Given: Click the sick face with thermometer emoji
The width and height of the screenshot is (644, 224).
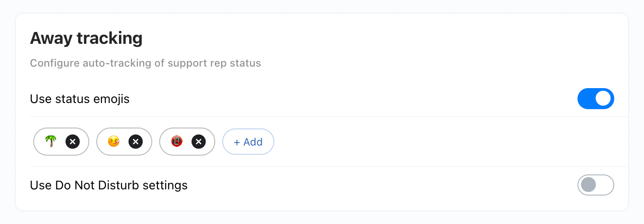Looking at the screenshot, I should coord(114,142).
